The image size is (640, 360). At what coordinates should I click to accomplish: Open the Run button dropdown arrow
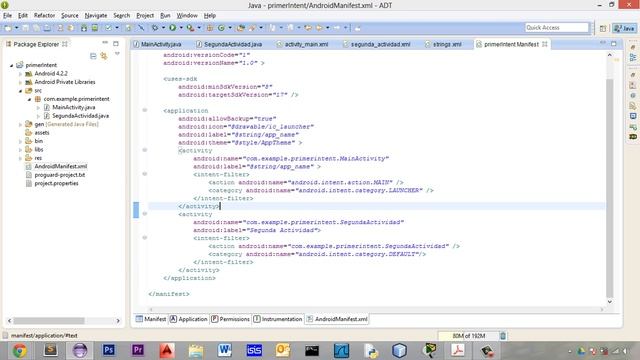(x=181, y=28)
